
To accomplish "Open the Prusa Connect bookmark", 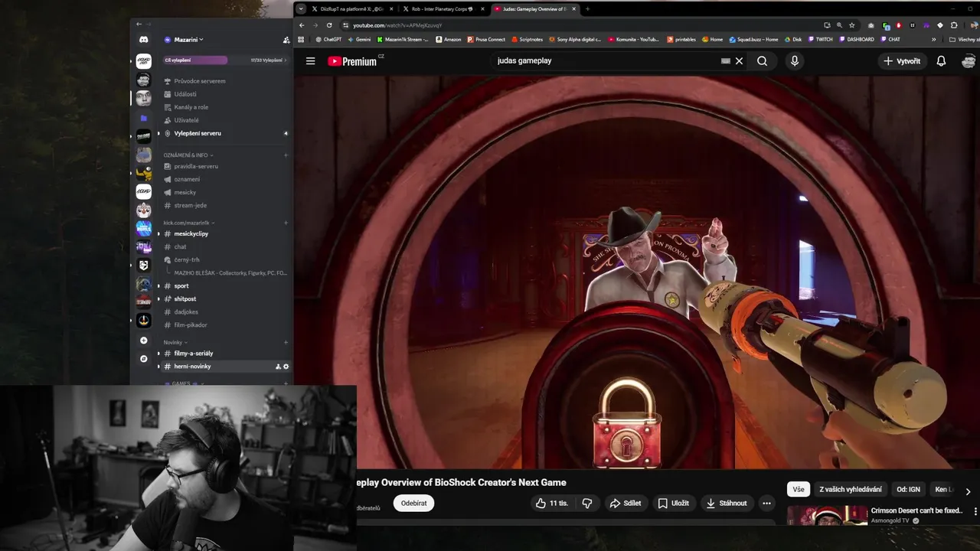I will [x=486, y=39].
